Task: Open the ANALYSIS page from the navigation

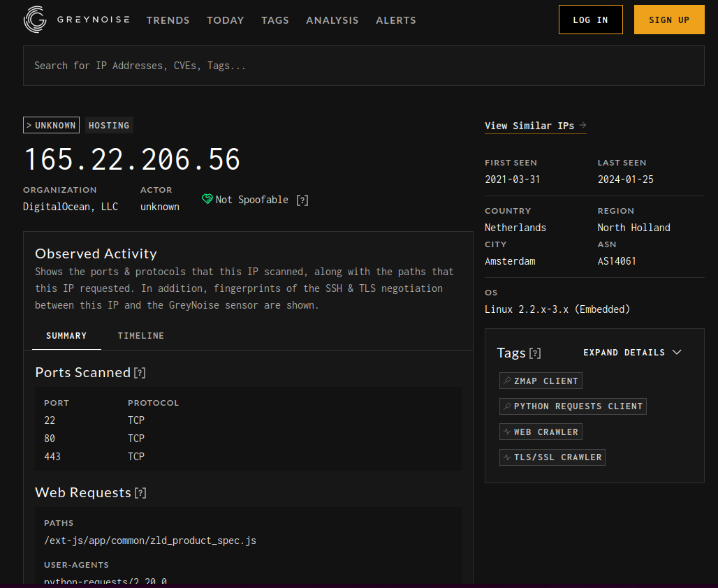Action: point(332,20)
